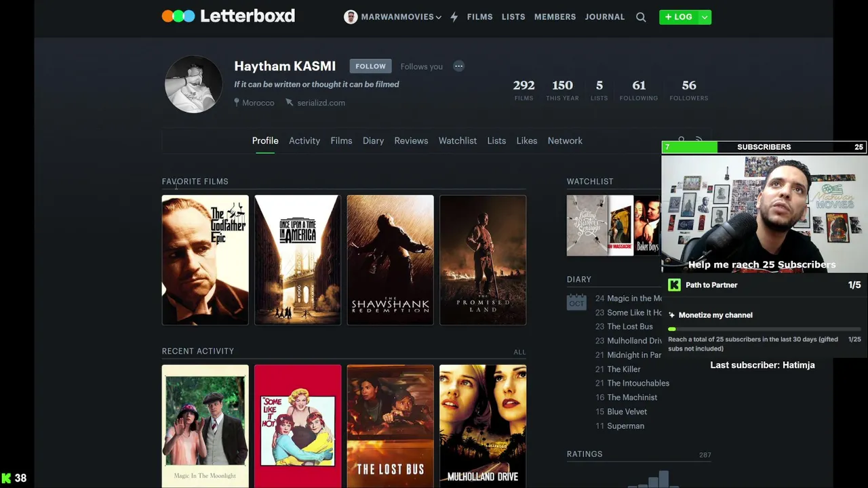This screenshot has width=868, height=488.
Task: View the 292 FILMS stat
Action: 524,90
